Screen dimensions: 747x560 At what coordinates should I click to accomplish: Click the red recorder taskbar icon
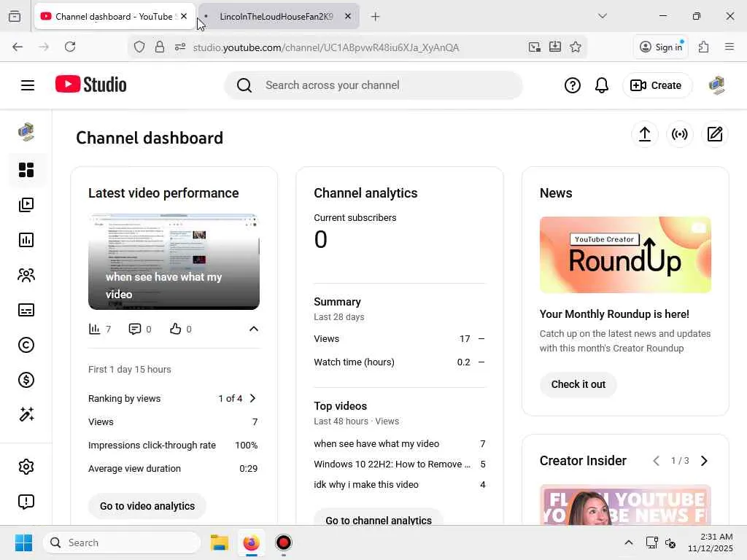[284, 542]
